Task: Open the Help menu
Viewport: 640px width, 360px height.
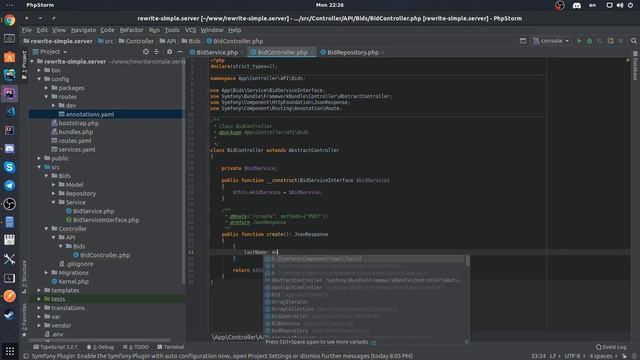Action: coord(234,30)
